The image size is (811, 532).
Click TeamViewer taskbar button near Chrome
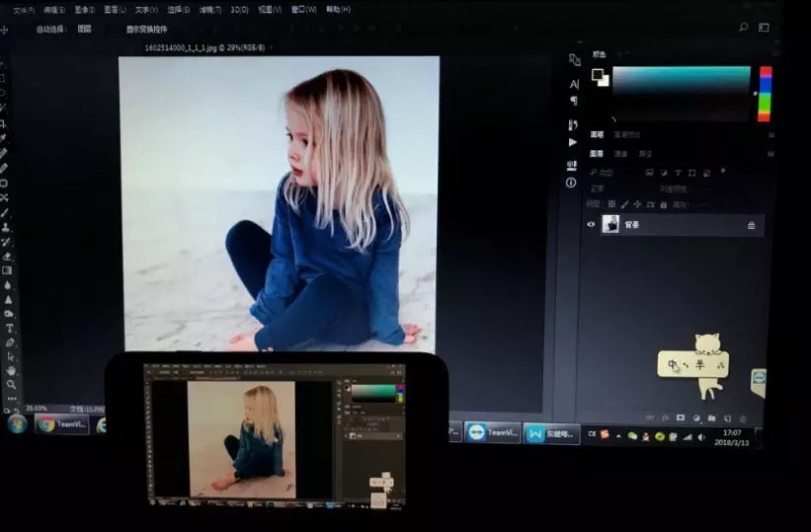(x=61, y=424)
